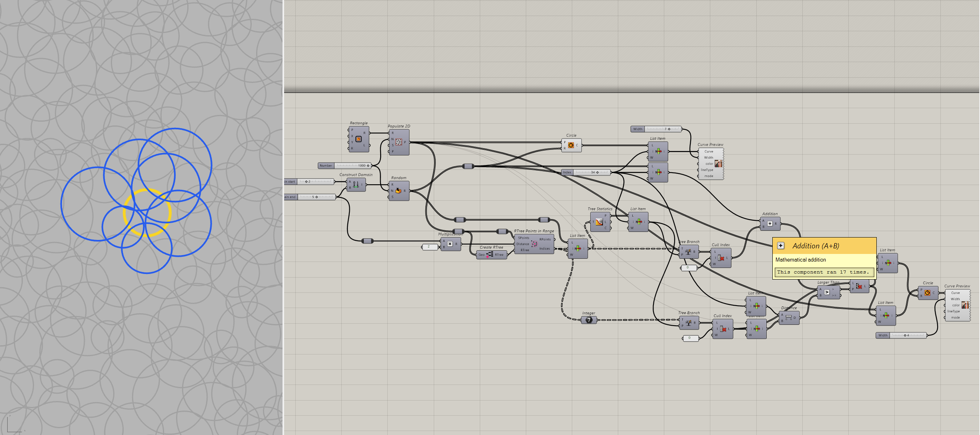Screen dimensions: 980x435
Task: Open upper Curve Preview color swatch
Action: click(x=718, y=163)
